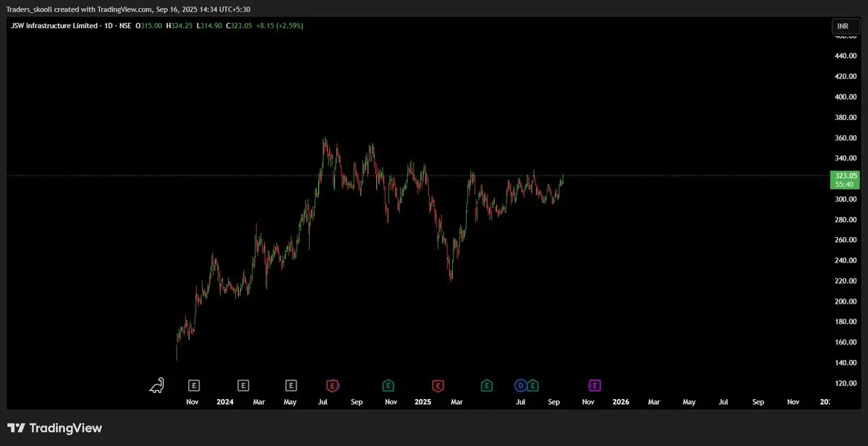Open the red earnings marker after 2025 label
This screenshot has width=868, height=446.
[438, 385]
